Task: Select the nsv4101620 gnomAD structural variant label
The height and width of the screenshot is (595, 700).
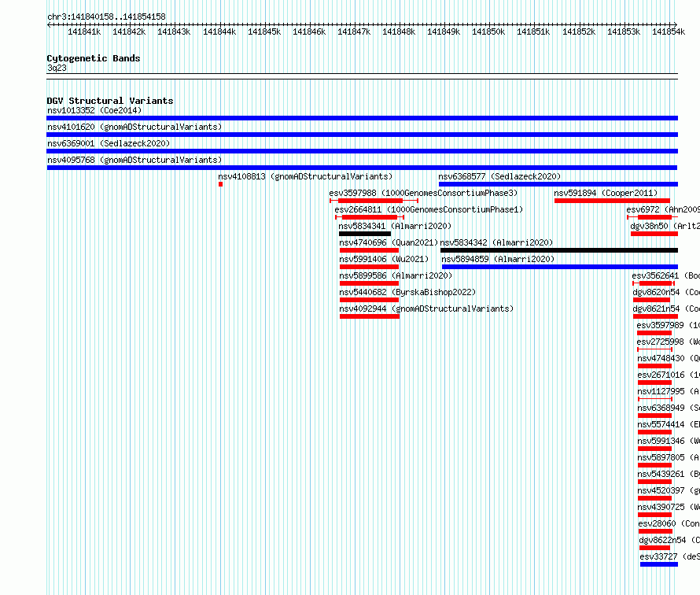Action: (134, 127)
